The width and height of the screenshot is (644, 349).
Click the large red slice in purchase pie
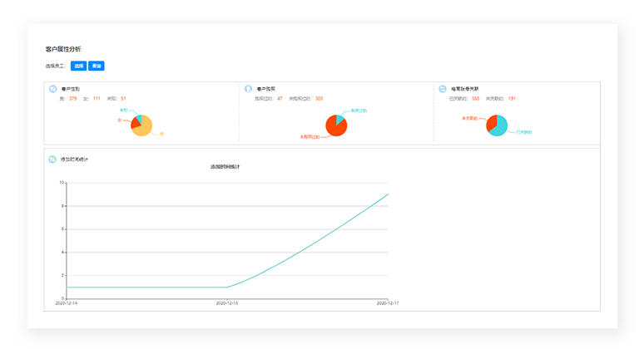coord(335,127)
